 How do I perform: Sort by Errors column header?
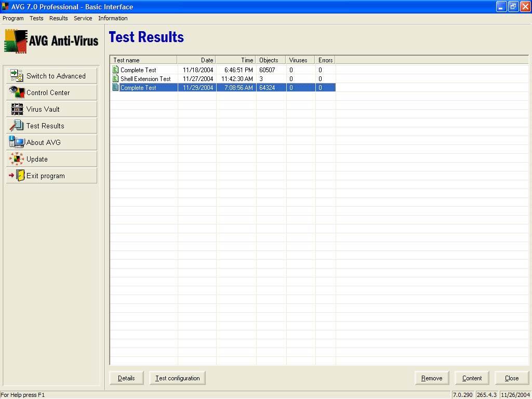[325, 60]
